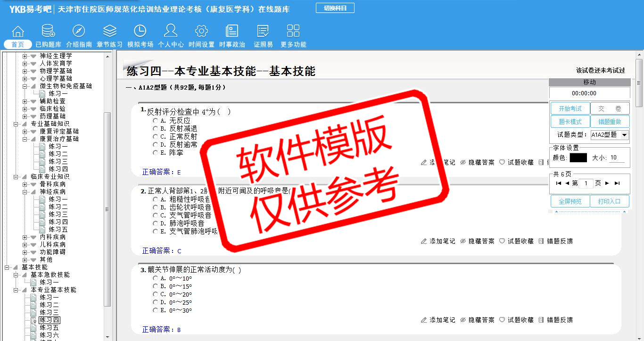Screen dimensions: 644x341
Task: Collapse the 临床专业知识 tree node
Action: pyautogui.click(x=16, y=176)
